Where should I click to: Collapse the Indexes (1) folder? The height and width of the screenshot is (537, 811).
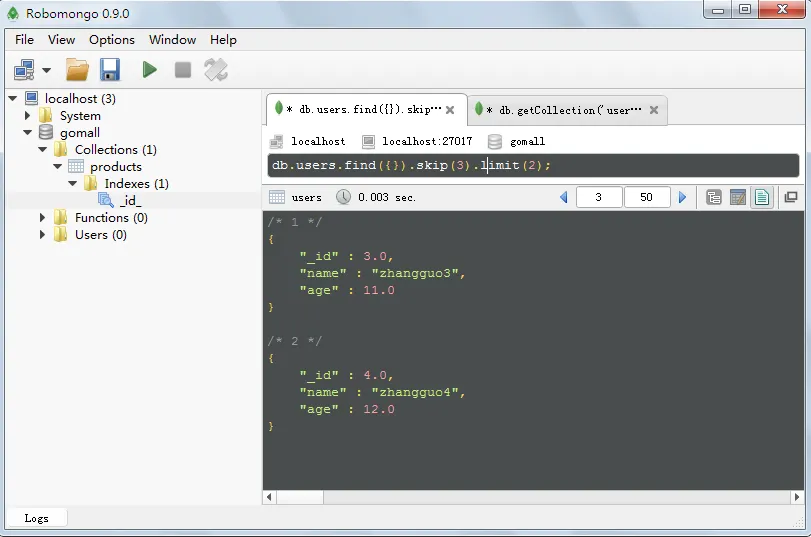72,184
